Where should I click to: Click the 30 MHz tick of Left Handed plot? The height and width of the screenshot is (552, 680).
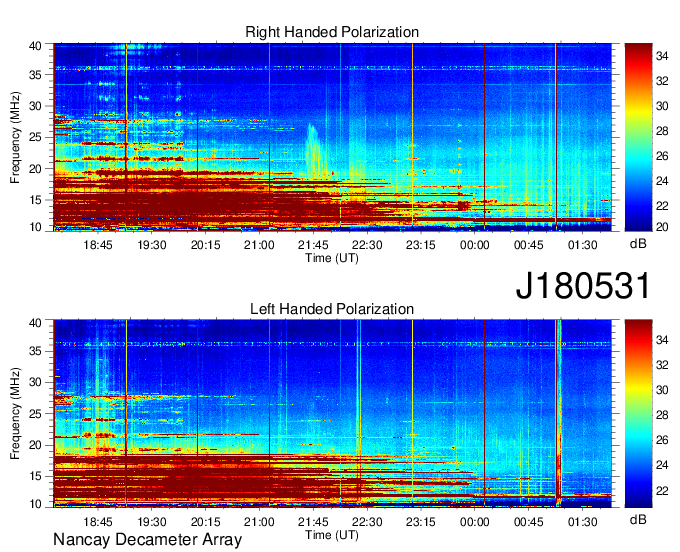click(35, 382)
